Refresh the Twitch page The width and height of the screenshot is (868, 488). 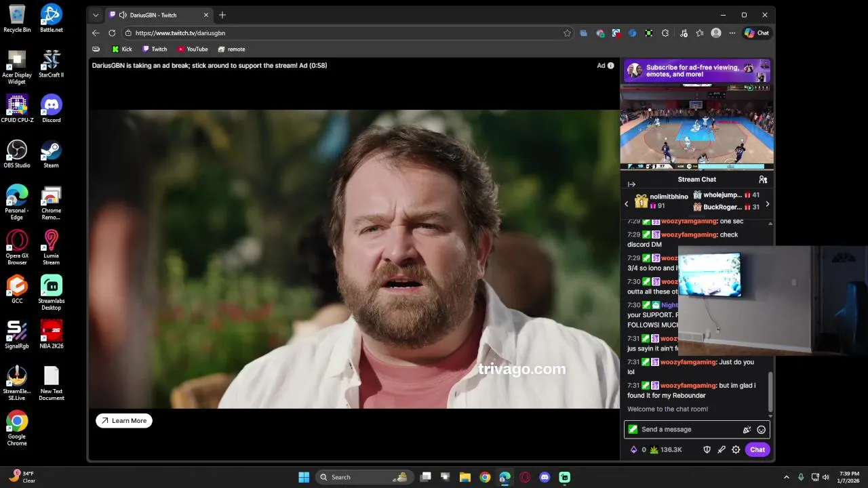112,33
